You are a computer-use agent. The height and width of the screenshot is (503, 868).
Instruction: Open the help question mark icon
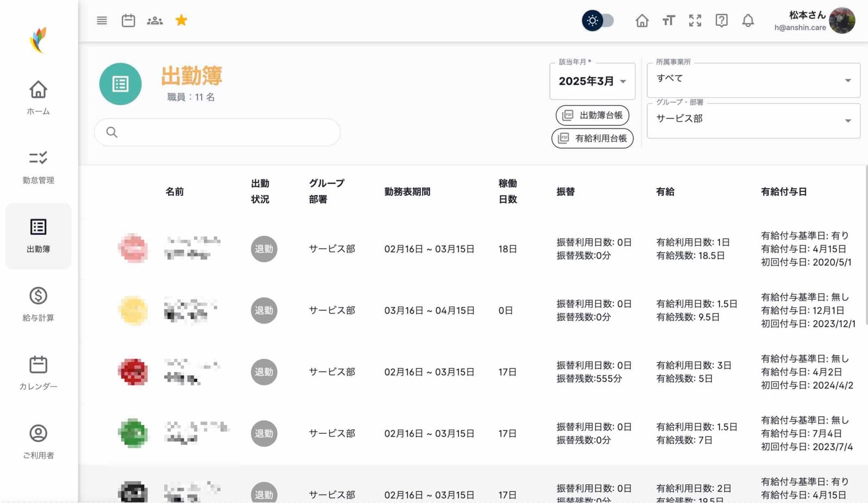pos(722,21)
